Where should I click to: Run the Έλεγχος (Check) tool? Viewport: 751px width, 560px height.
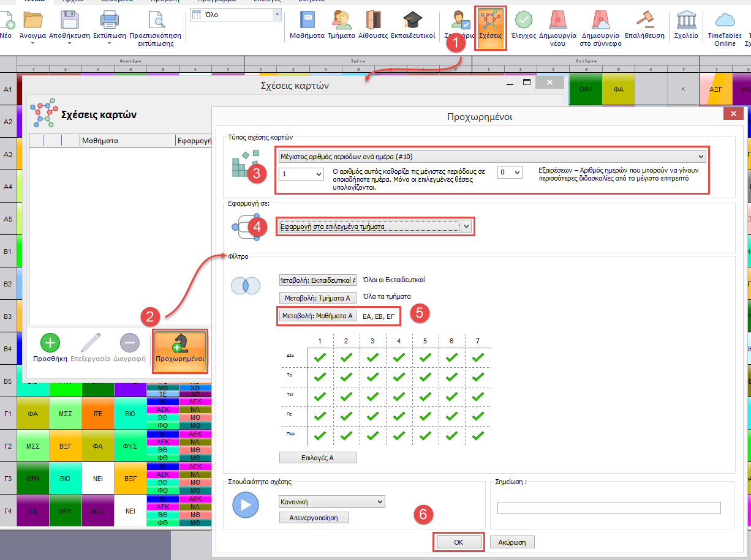click(x=524, y=24)
